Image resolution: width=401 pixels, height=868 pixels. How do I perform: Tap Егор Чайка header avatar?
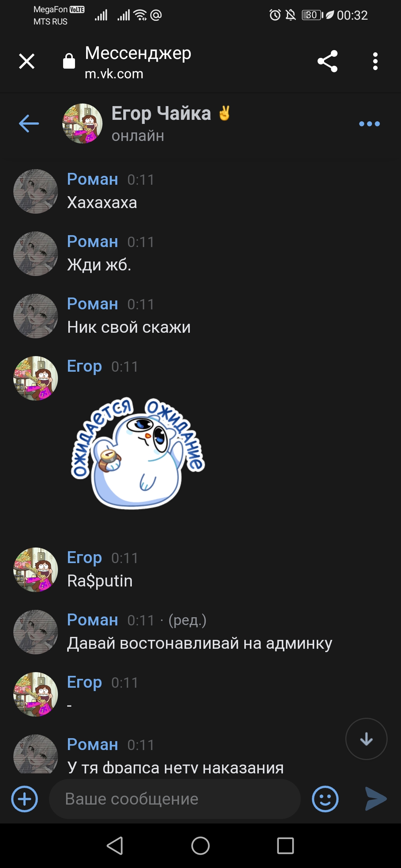pos(82,124)
